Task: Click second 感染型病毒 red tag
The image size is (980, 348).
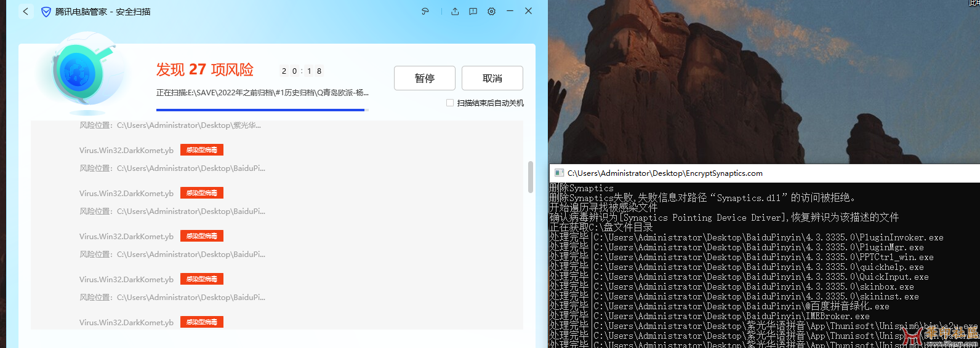Action: coord(202,193)
